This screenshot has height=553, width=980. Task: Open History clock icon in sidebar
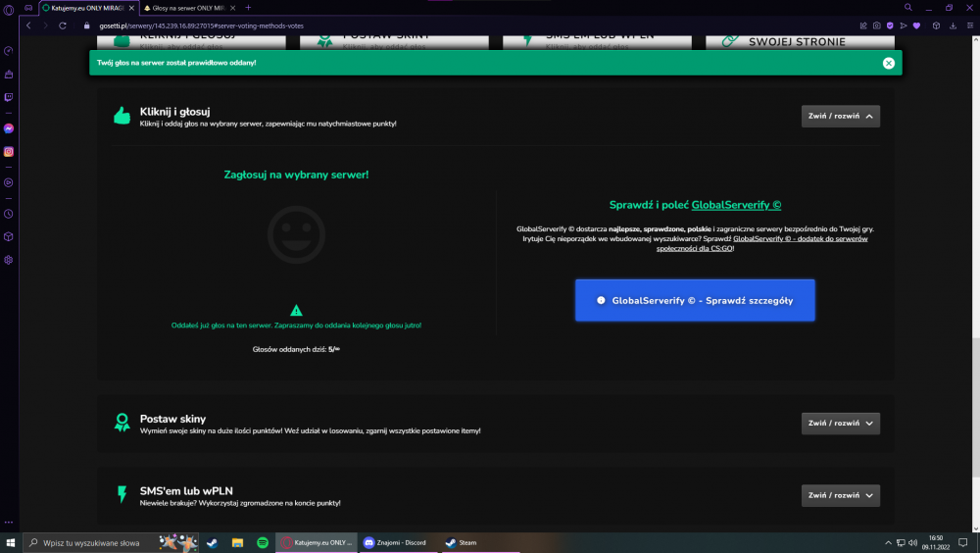(x=9, y=214)
